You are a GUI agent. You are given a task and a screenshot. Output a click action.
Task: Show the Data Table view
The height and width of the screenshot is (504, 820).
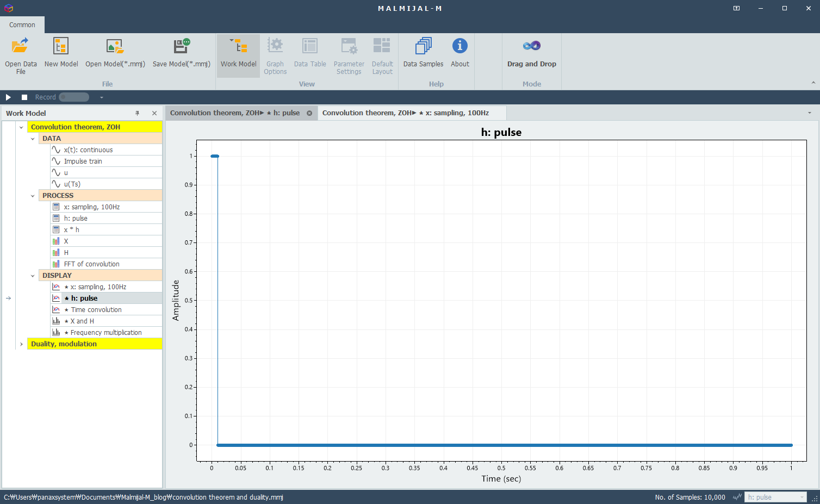click(x=310, y=53)
